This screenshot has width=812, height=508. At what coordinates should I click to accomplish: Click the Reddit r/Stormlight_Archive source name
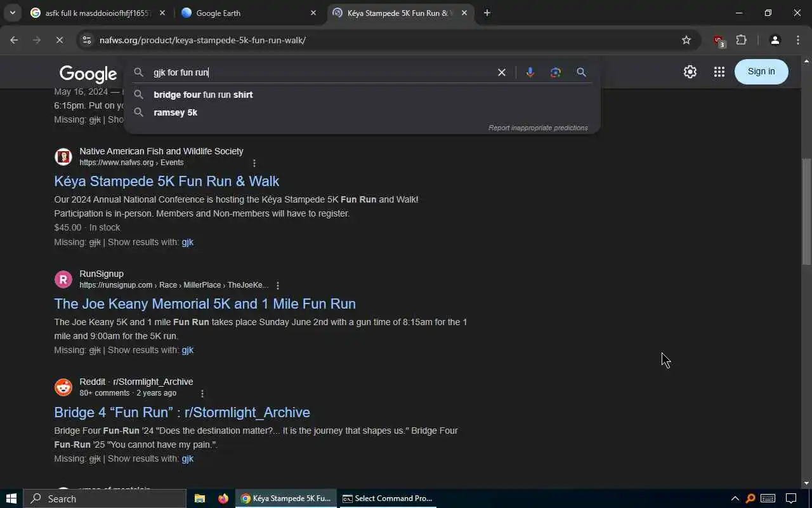tap(136, 382)
